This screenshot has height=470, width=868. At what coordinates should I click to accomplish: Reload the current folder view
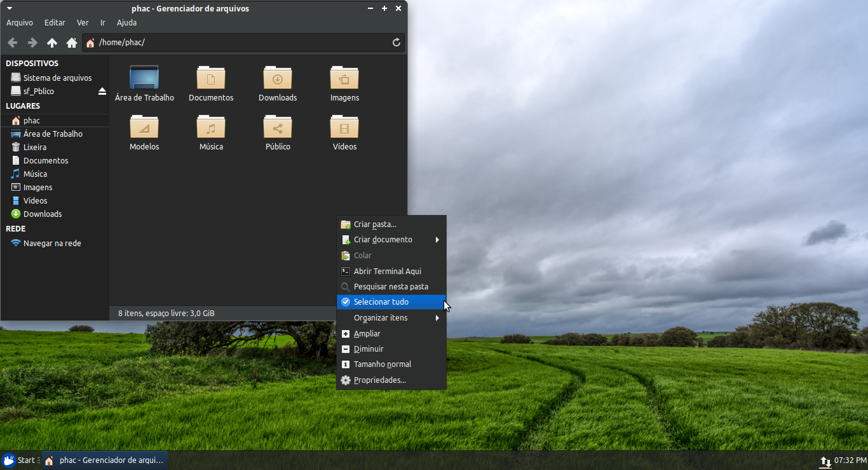(397, 43)
